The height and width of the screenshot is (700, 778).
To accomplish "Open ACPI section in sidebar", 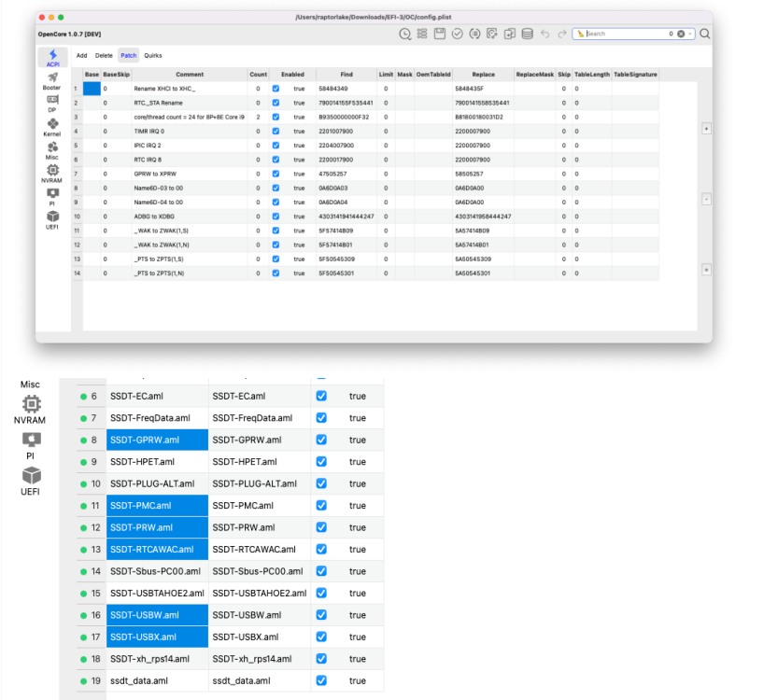I will (52, 58).
